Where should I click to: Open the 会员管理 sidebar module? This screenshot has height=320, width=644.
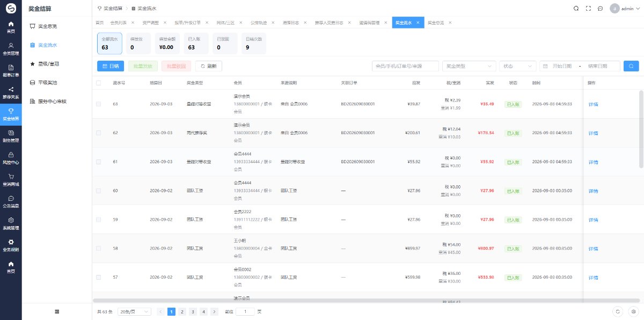click(11, 49)
